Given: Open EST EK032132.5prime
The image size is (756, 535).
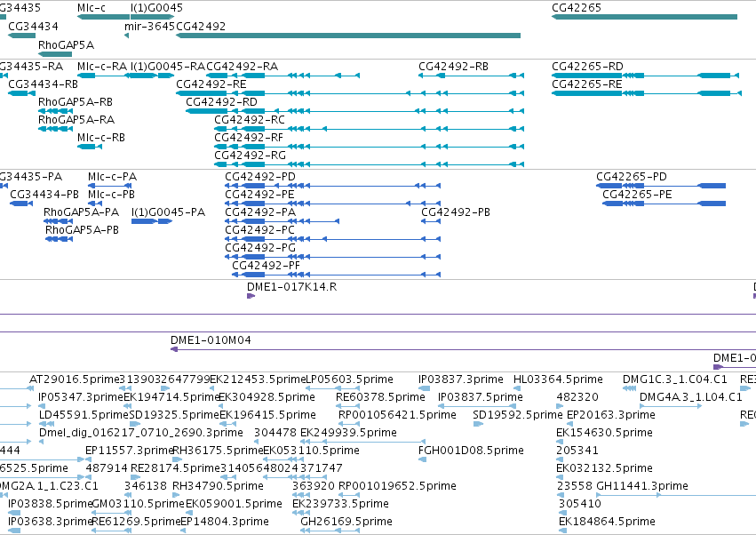Looking at the screenshot, I should [x=561, y=477].
